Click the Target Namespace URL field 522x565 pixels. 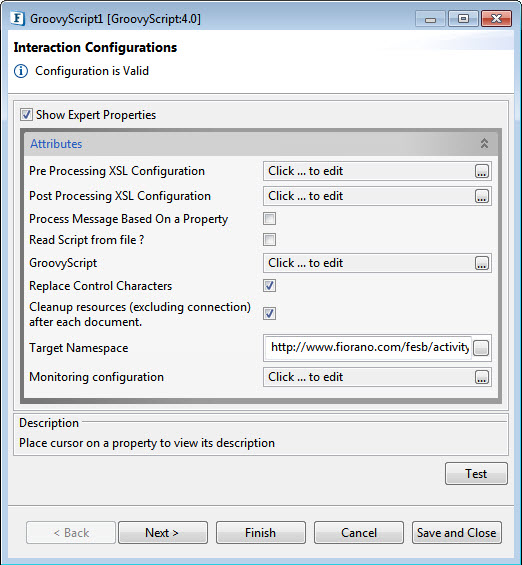(368, 348)
